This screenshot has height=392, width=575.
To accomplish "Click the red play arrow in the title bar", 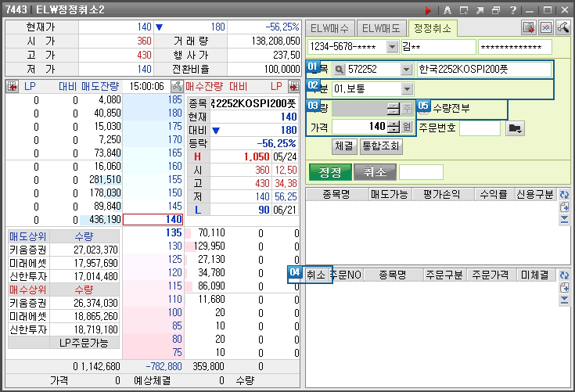I will click(428, 10).
